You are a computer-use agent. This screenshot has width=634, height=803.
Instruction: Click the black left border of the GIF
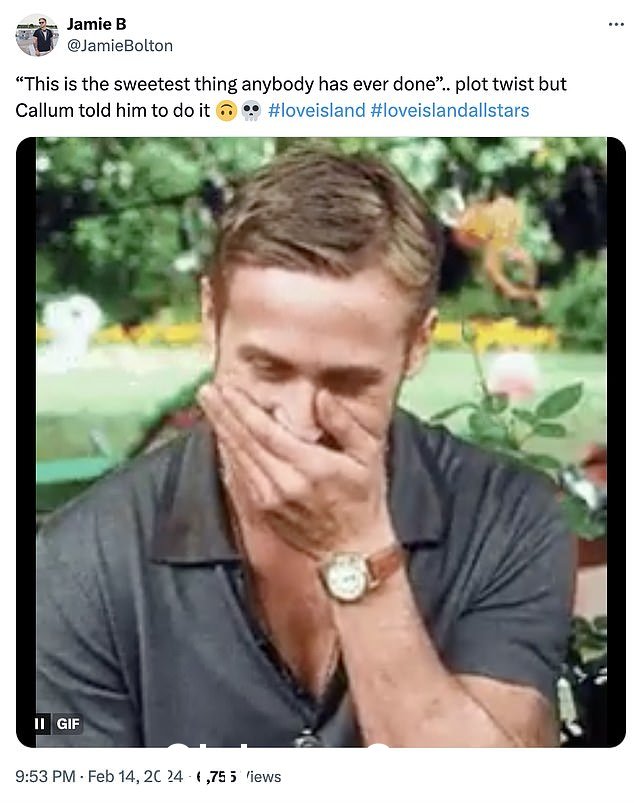26,442
